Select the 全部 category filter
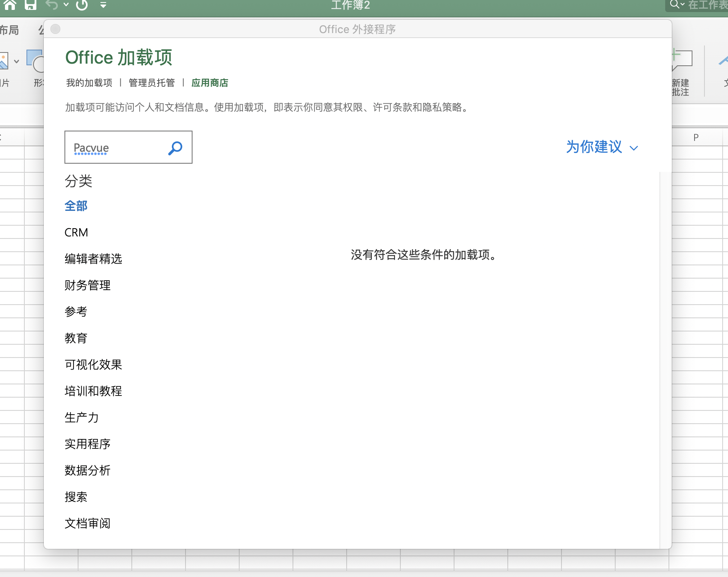The height and width of the screenshot is (577, 728). [76, 205]
